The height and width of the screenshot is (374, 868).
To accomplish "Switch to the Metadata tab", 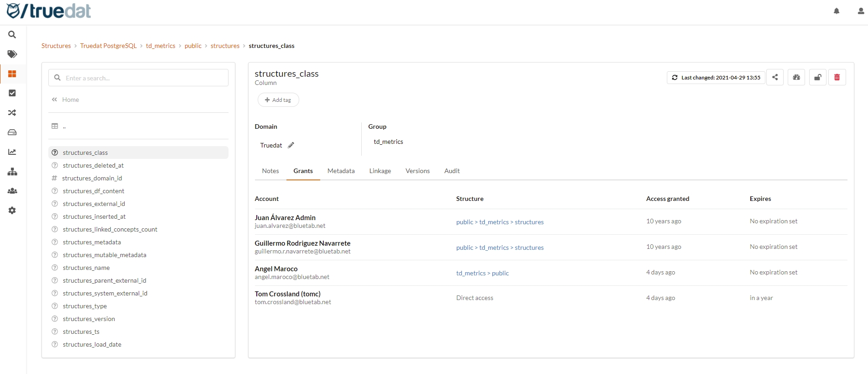I will click(x=341, y=171).
